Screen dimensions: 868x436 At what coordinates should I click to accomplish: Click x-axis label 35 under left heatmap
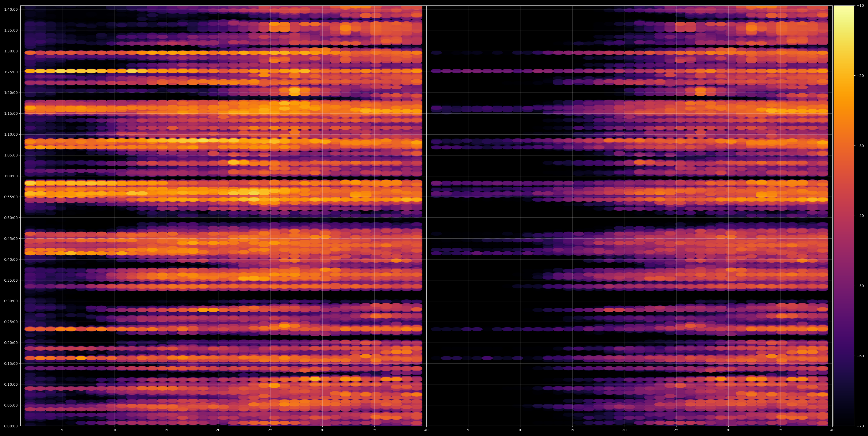click(374, 430)
